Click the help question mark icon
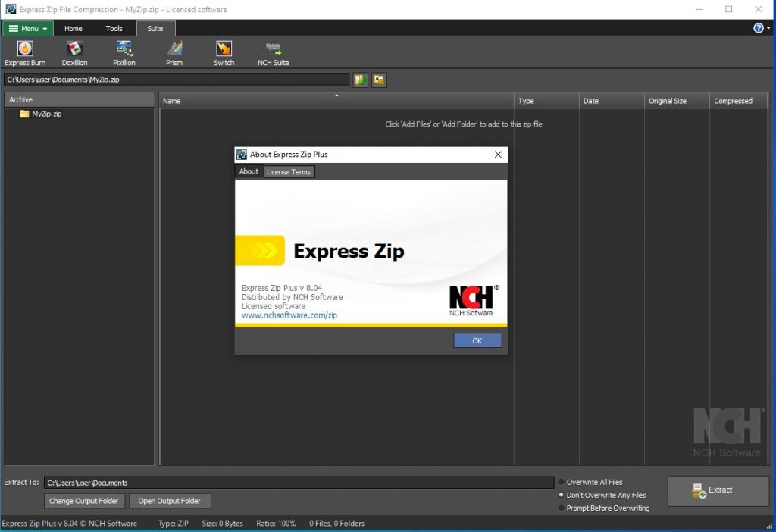Image resolution: width=776 pixels, height=532 pixels. 758,28
